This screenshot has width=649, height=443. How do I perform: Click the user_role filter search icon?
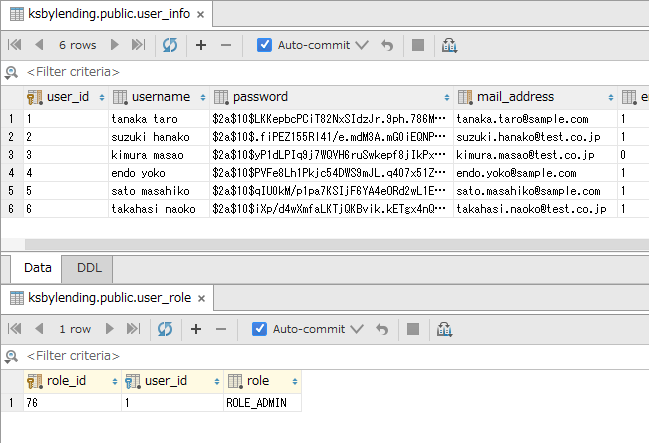[x=11, y=356]
